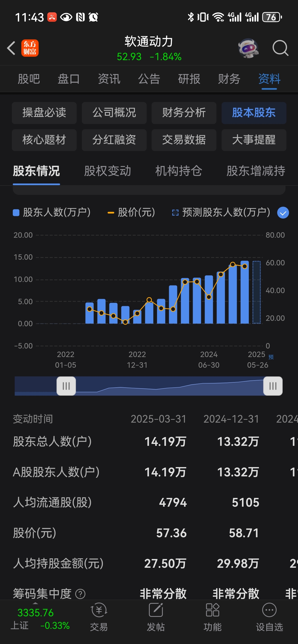Open the 财务分析 section button

[184, 113]
